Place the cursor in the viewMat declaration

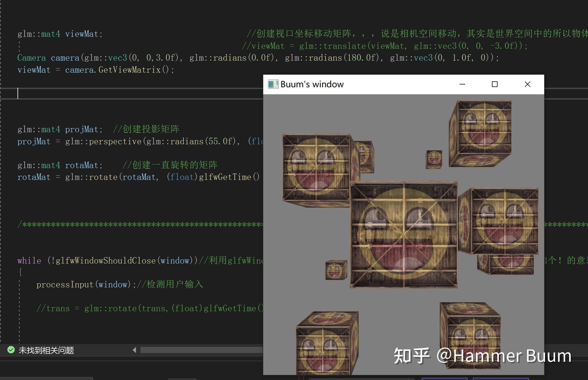[83, 34]
